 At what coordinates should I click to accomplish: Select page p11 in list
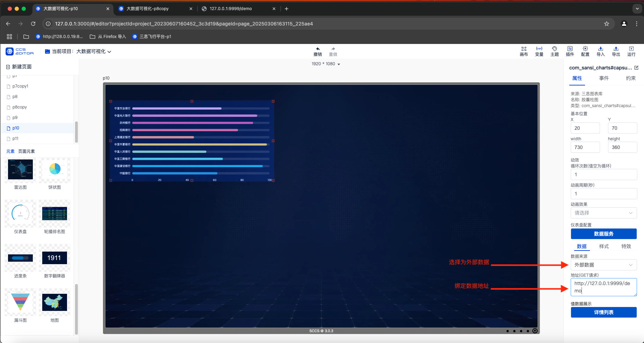37,139
